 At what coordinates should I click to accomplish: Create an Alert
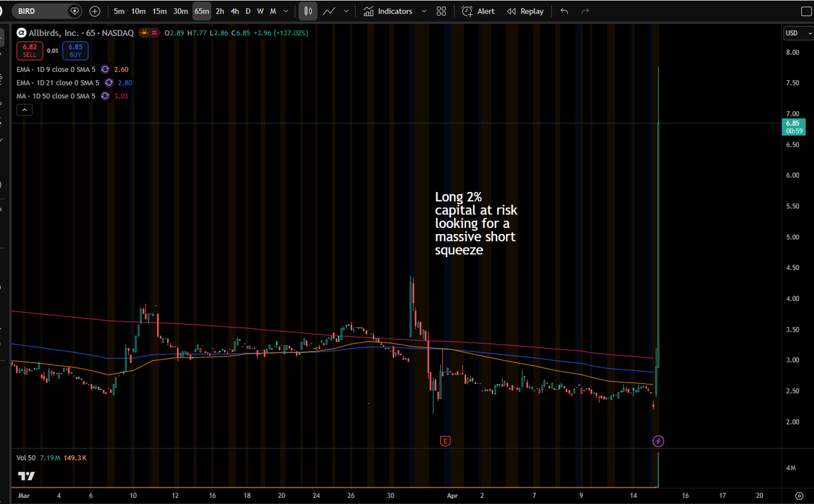click(x=478, y=11)
